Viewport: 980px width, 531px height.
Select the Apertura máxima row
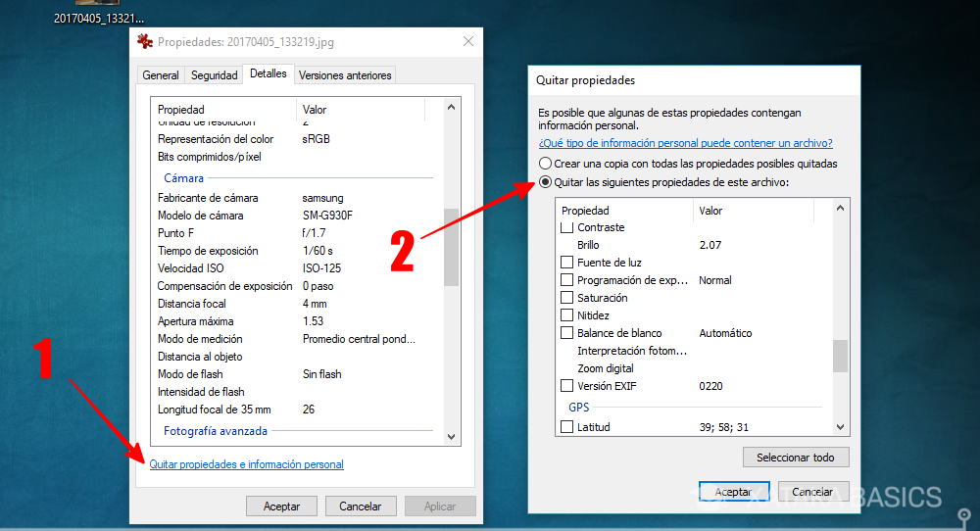click(x=297, y=321)
